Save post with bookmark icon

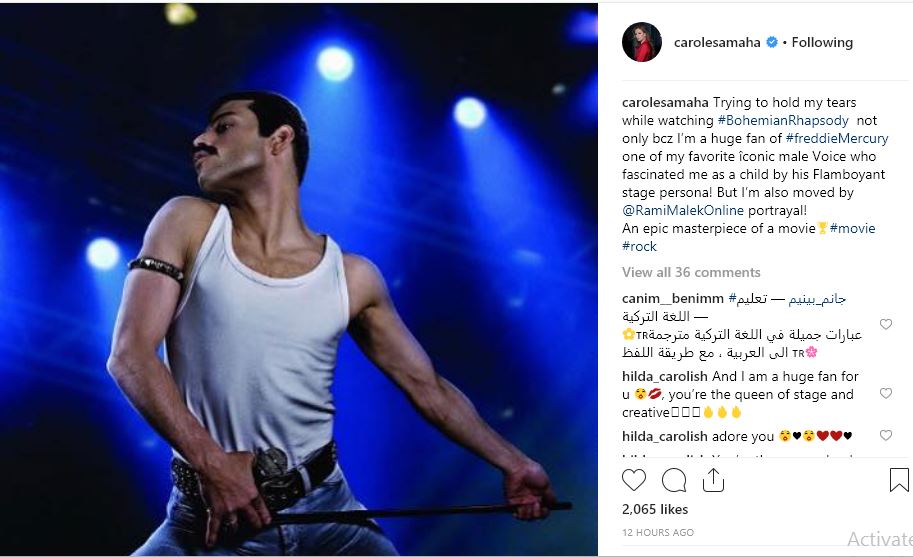[899, 480]
